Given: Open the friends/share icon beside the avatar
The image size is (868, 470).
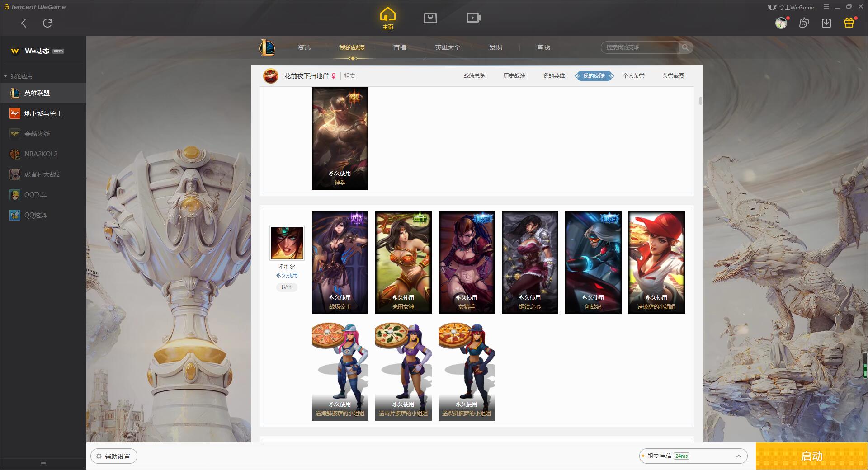Looking at the screenshot, I should (x=804, y=23).
